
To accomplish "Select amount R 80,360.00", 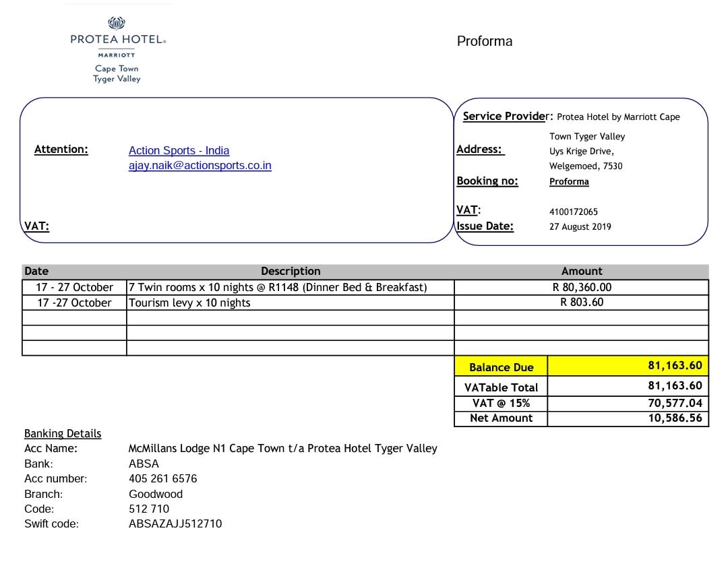I will [x=582, y=287].
